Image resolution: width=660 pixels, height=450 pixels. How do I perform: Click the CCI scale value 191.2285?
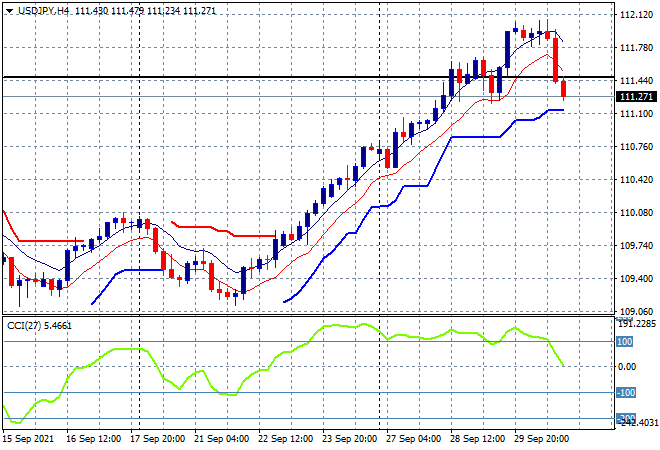(x=638, y=324)
